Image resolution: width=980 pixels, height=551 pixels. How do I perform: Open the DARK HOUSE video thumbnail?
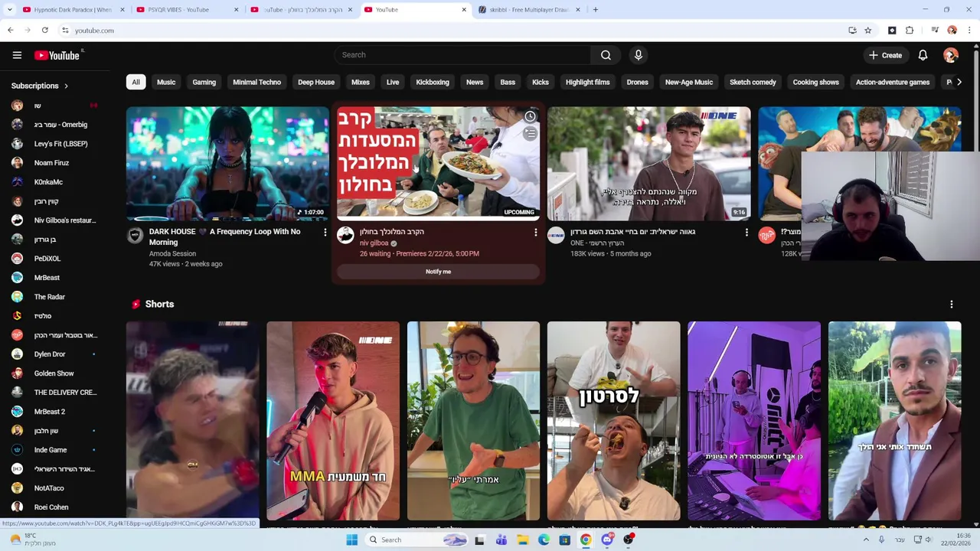[227, 164]
